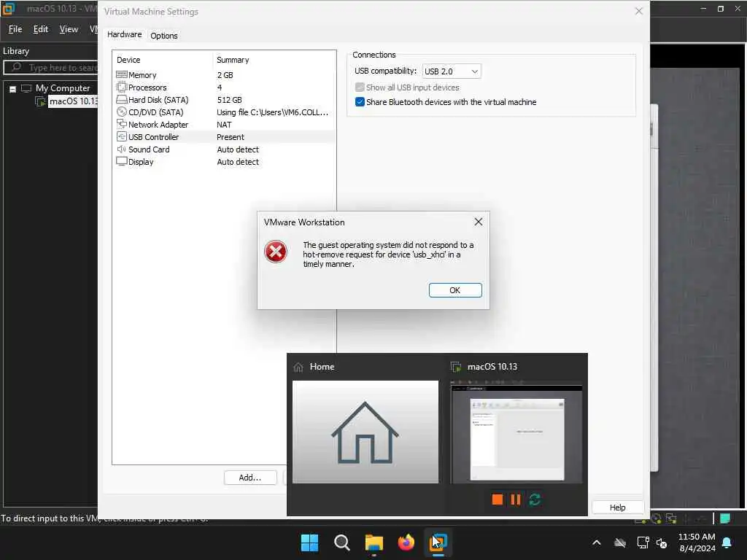Viewport: 747px width, 560px height.
Task: Select the Hard Disk (SATA) icon
Action: tap(122, 99)
